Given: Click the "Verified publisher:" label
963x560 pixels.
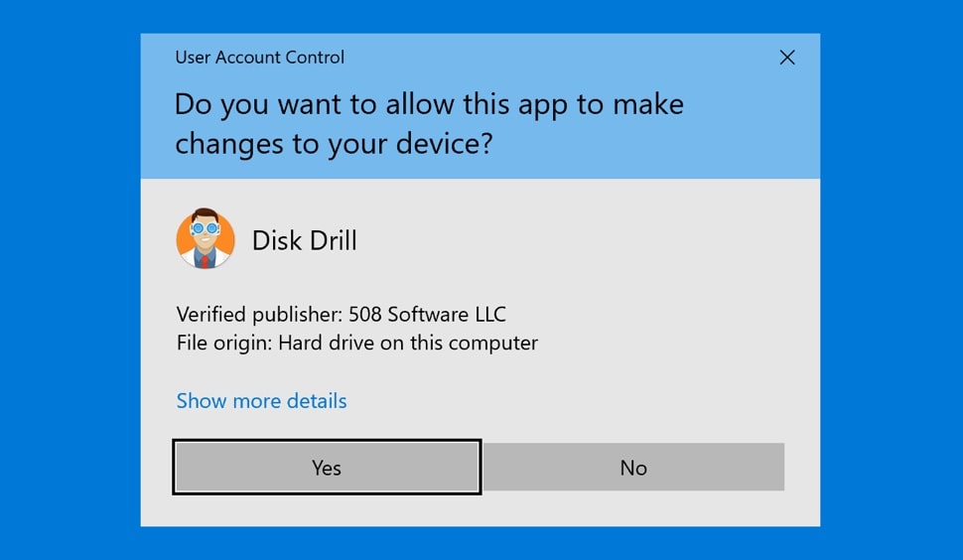Looking at the screenshot, I should pyautogui.click(x=259, y=315).
